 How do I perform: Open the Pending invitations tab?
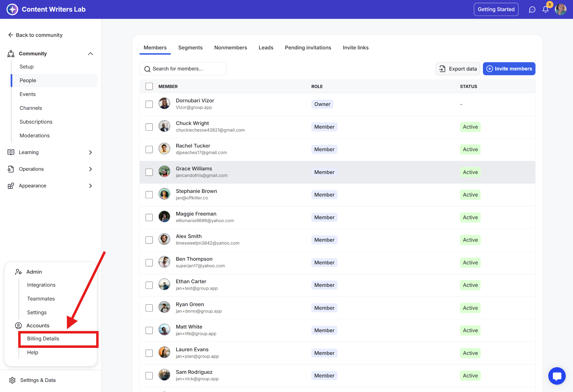308,48
